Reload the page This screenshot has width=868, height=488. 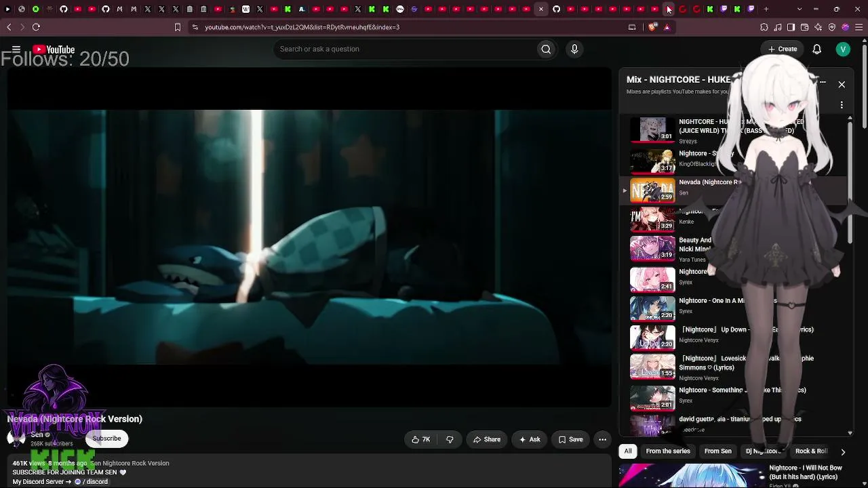[x=36, y=27]
